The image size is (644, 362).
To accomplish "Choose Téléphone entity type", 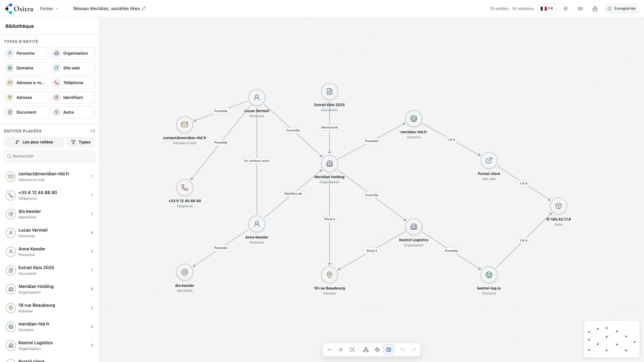I will point(73,83).
